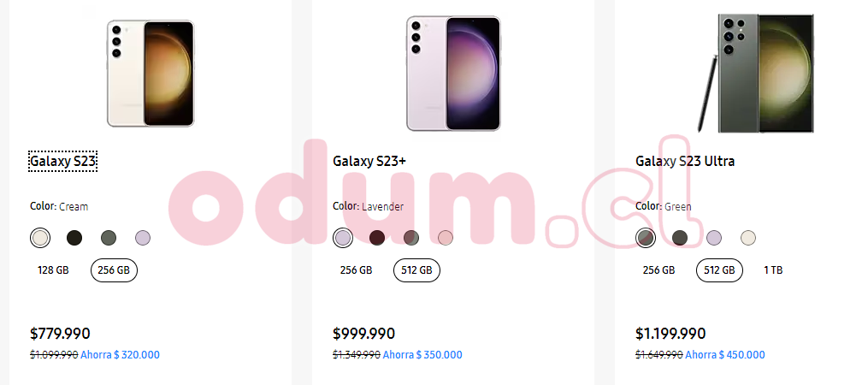This screenshot has height=385, width=868.
Task: Pick lavender swatch for Galaxy S23 Ultra
Action: (714, 238)
